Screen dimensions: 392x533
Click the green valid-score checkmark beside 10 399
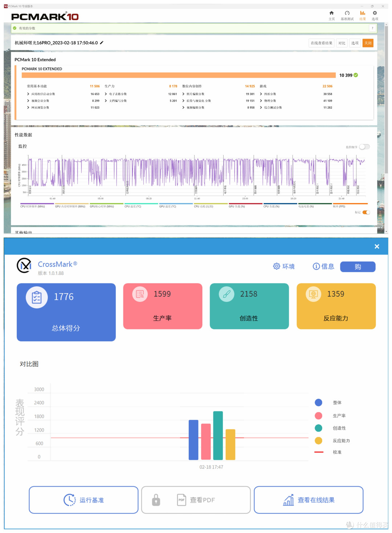pos(356,75)
